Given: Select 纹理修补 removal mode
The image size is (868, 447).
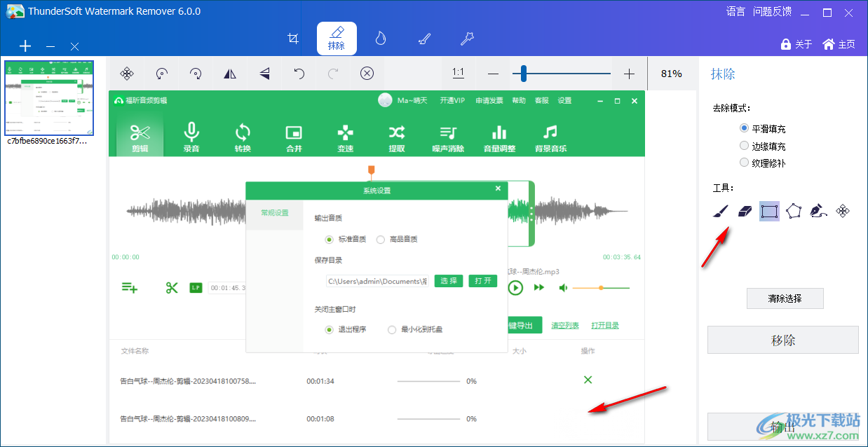Looking at the screenshot, I should coord(762,163).
